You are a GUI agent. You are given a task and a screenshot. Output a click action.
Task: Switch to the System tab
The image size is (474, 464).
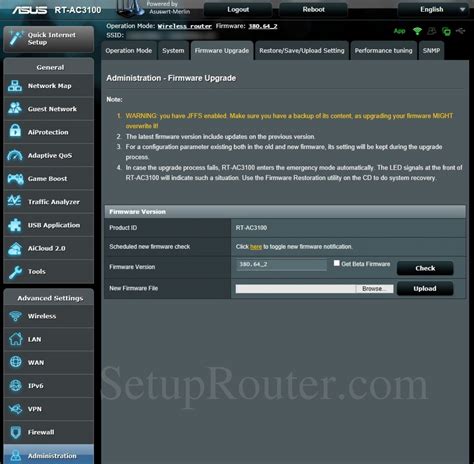(173, 51)
